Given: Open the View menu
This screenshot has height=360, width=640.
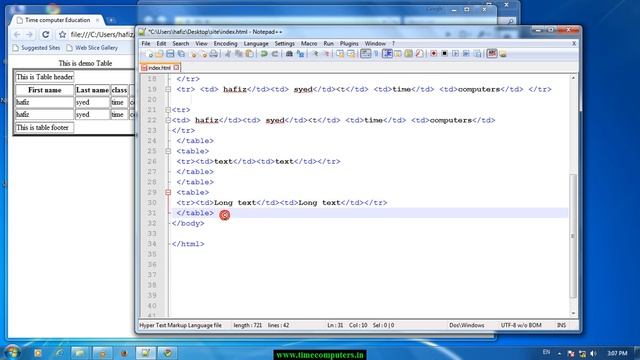Looking at the screenshot, I should click(201, 43).
